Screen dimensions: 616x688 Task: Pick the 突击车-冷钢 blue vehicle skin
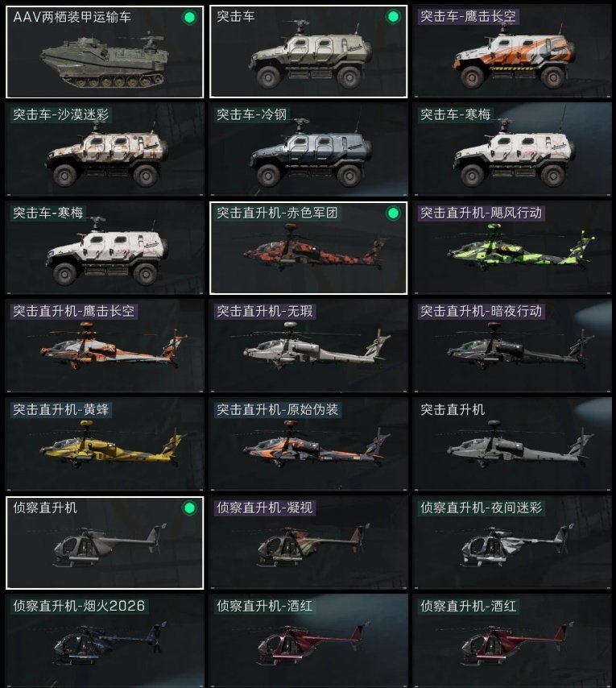click(308, 150)
